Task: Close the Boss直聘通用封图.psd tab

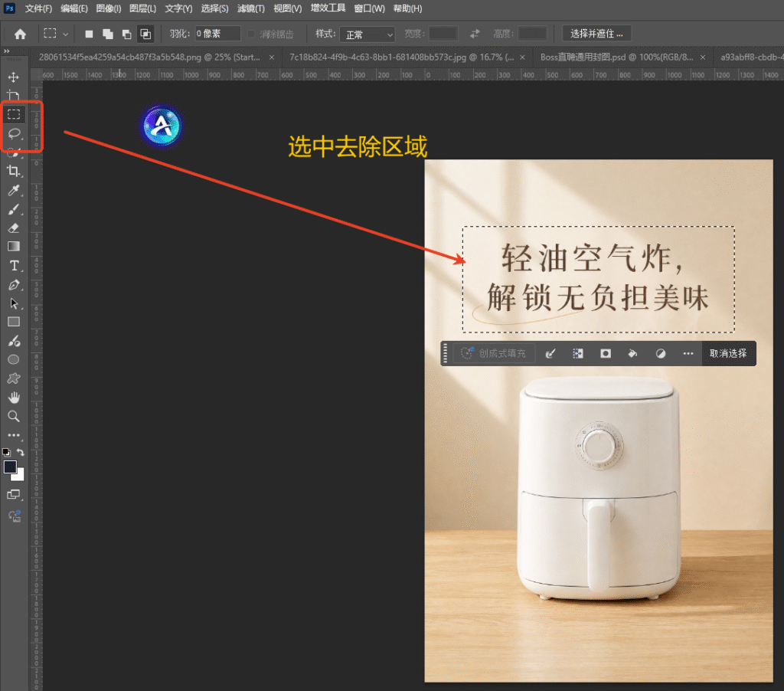Action: coord(703,57)
